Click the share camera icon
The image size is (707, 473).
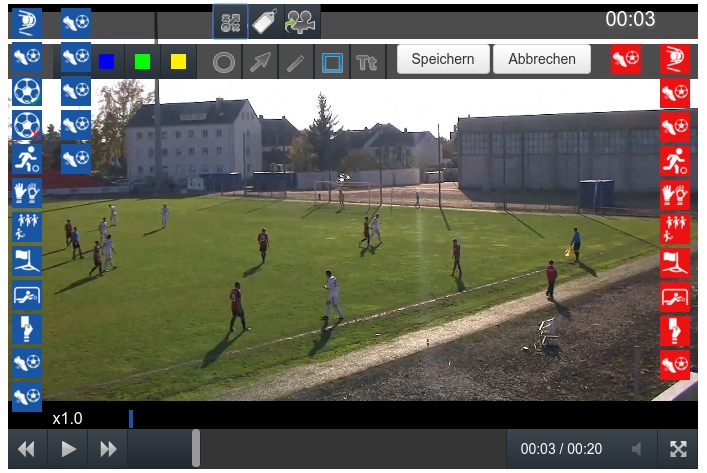tap(302, 22)
